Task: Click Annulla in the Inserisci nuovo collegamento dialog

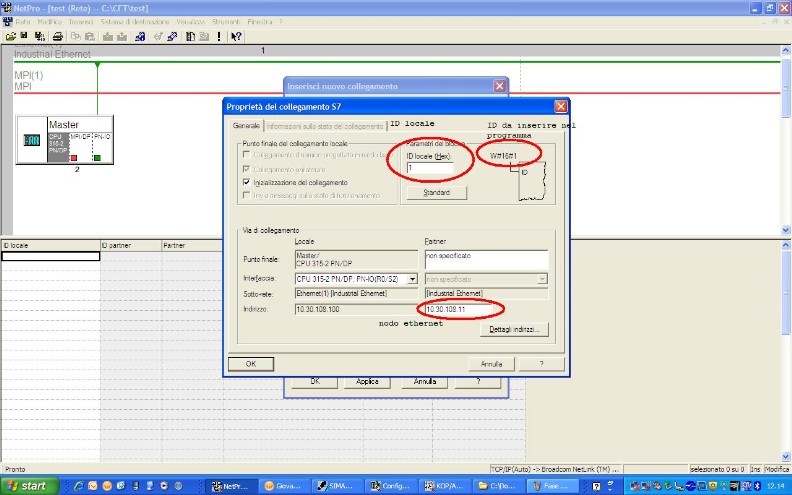Action: click(x=425, y=381)
